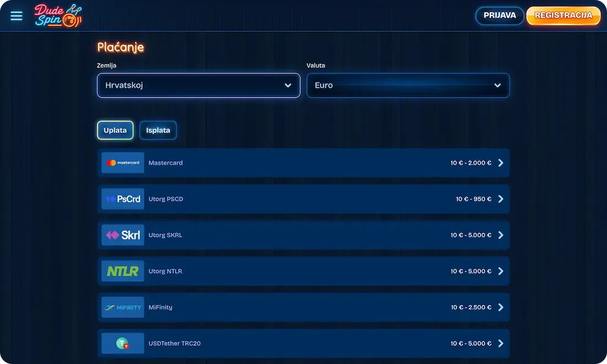
Task: Select the Mastercard logo icon
Action: click(x=123, y=163)
